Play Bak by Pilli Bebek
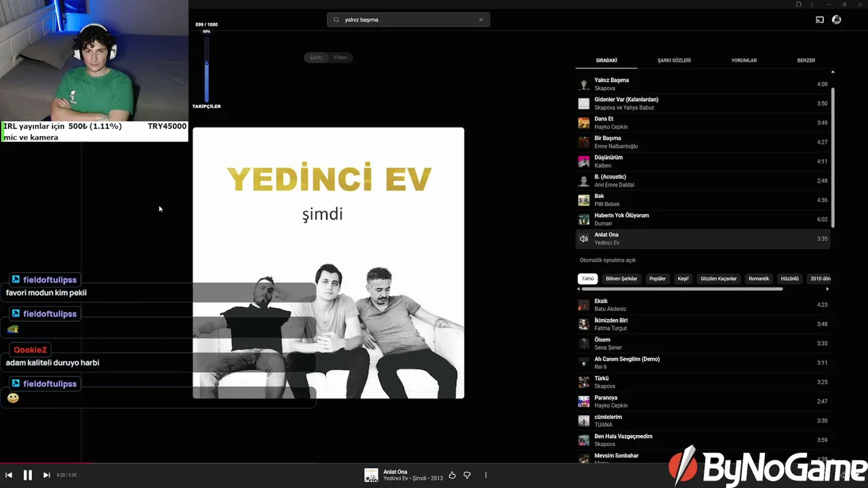Image resolution: width=868 pixels, height=488 pixels. pos(703,200)
